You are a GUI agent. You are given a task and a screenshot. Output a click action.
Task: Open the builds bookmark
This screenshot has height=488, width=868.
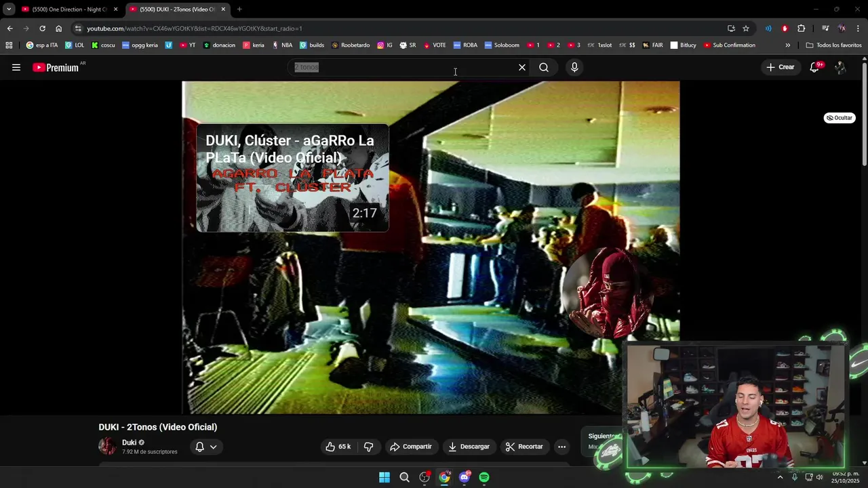click(312, 45)
